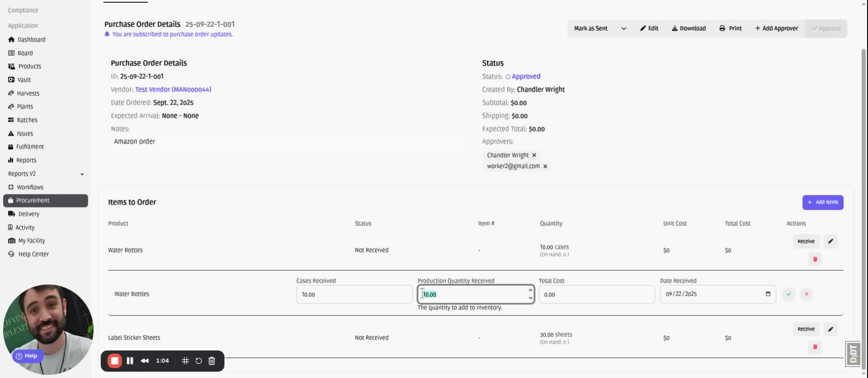Click Receive for Water Bottles
This screenshot has width=868, height=378.
(806, 241)
